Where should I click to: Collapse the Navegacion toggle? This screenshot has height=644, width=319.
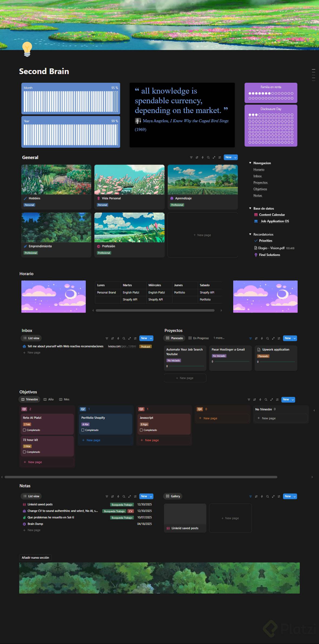250,163
